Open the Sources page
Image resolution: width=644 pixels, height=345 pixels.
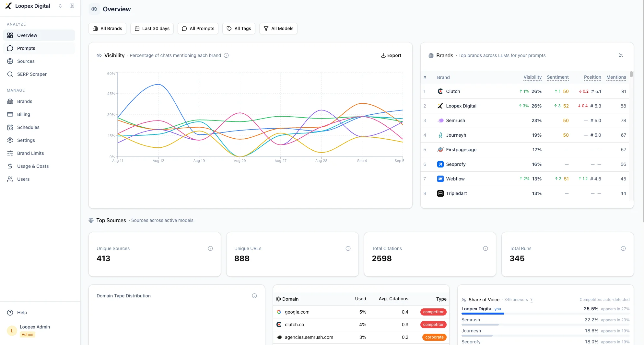(39, 61)
